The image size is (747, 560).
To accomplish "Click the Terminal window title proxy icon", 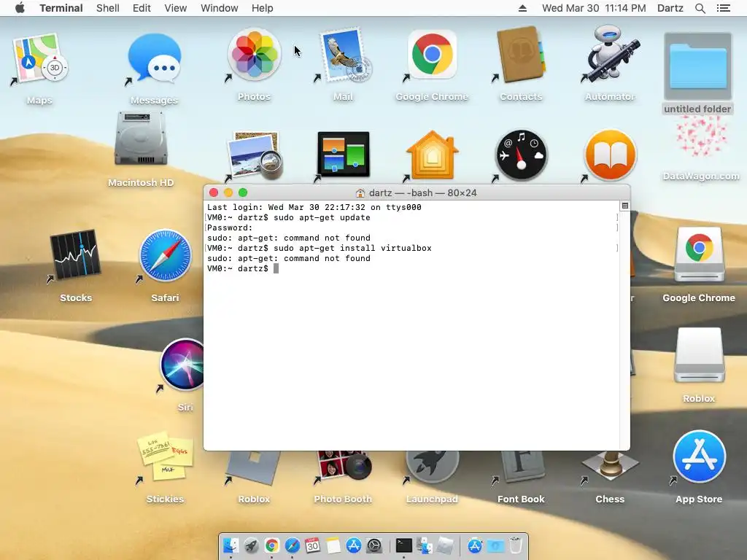I will [x=360, y=192].
